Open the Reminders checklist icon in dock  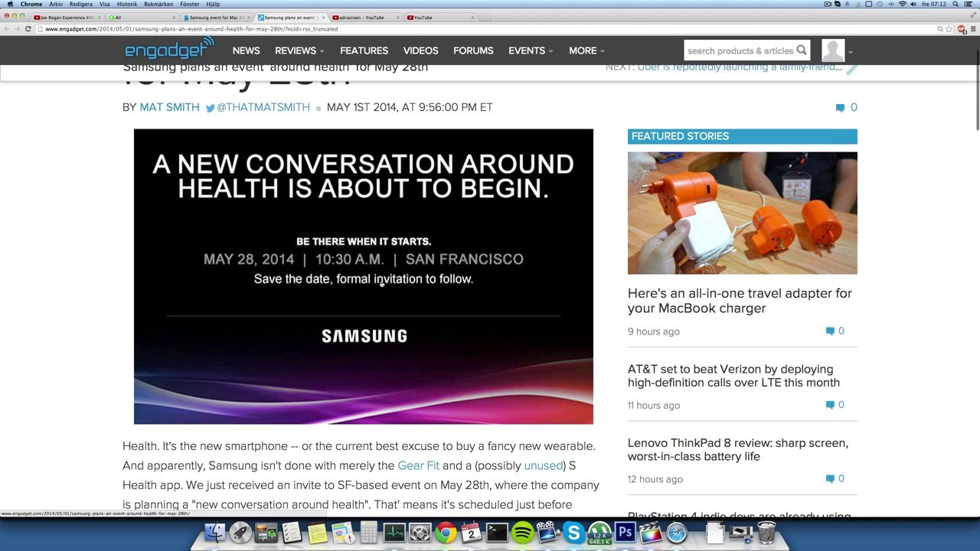[x=292, y=533]
